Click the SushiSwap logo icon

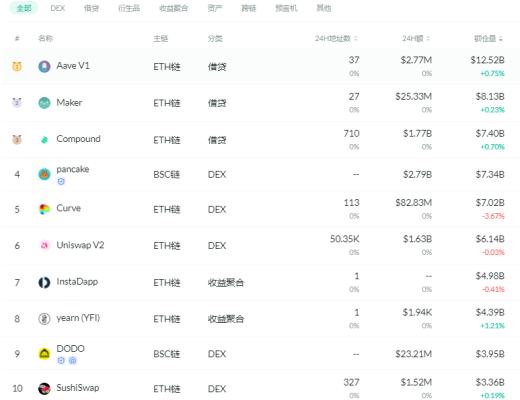coord(44,388)
